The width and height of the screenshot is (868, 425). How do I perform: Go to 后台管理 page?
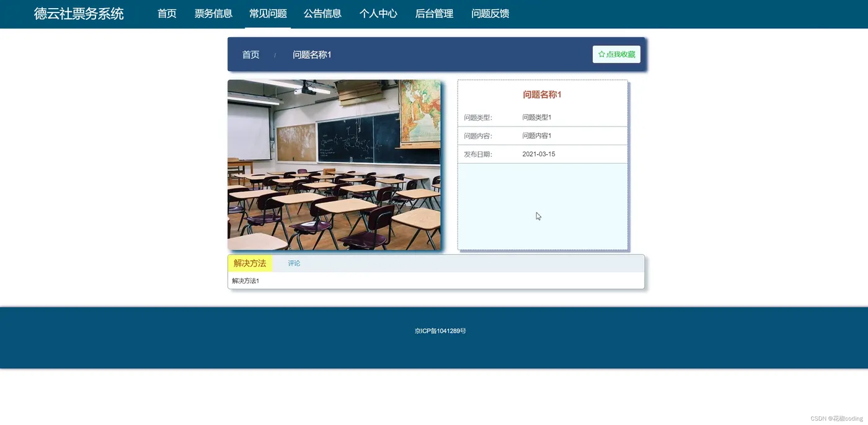click(434, 14)
